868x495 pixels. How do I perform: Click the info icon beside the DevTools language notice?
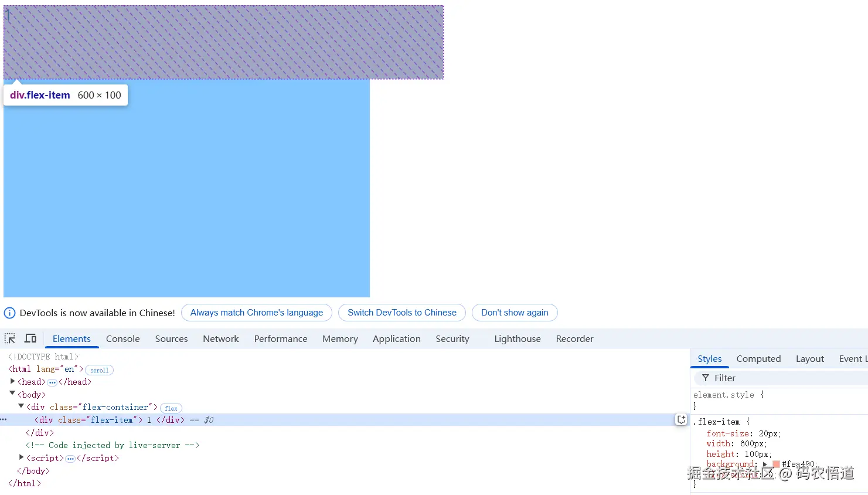point(10,313)
